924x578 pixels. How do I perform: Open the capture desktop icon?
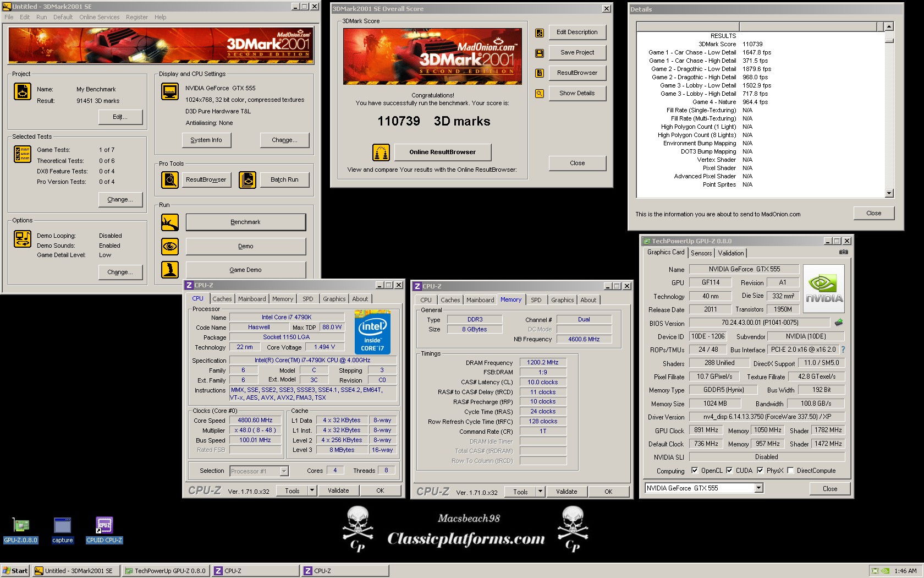62,530
